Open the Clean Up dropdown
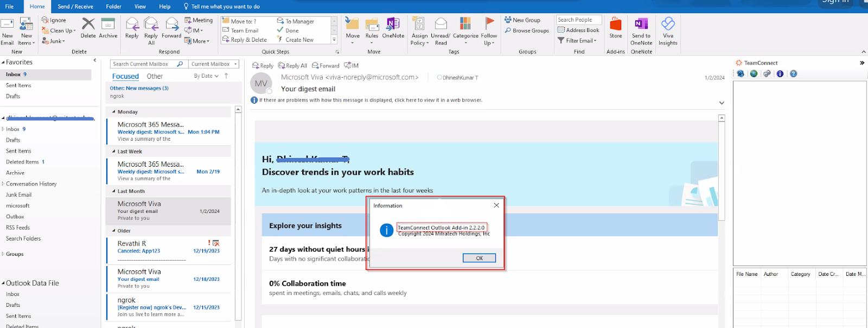868x328 pixels. click(x=59, y=30)
